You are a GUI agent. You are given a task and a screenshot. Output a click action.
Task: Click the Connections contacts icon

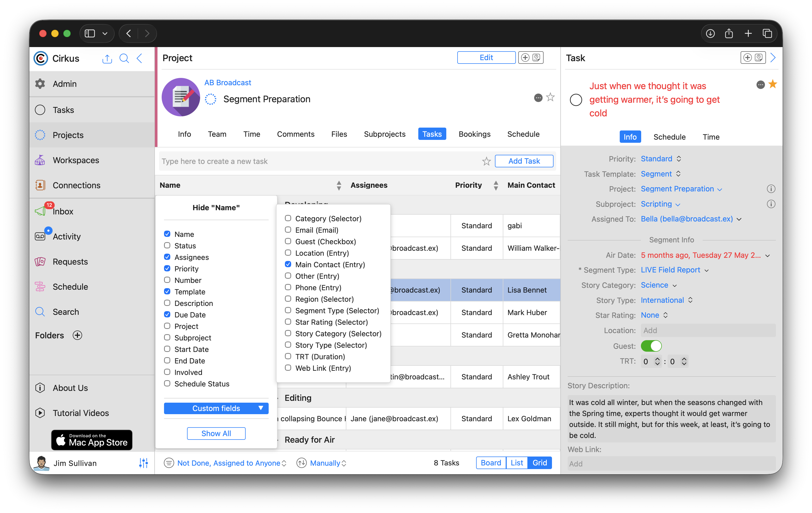[40, 185]
